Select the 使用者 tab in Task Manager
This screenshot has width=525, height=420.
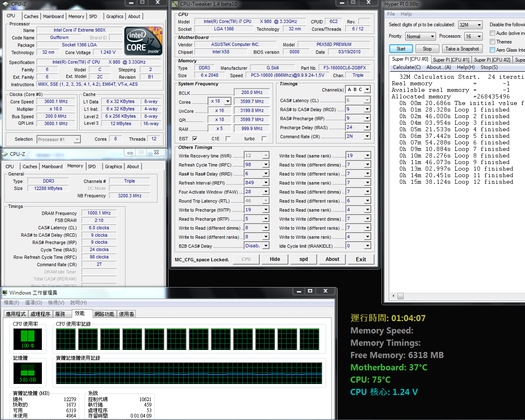(126, 314)
